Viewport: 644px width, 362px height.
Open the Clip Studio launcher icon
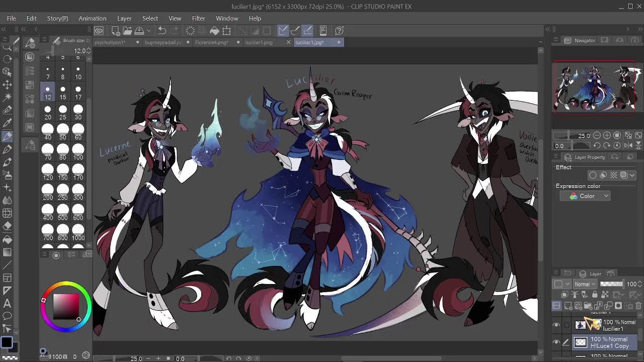pyautogui.click(x=99, y=31)
